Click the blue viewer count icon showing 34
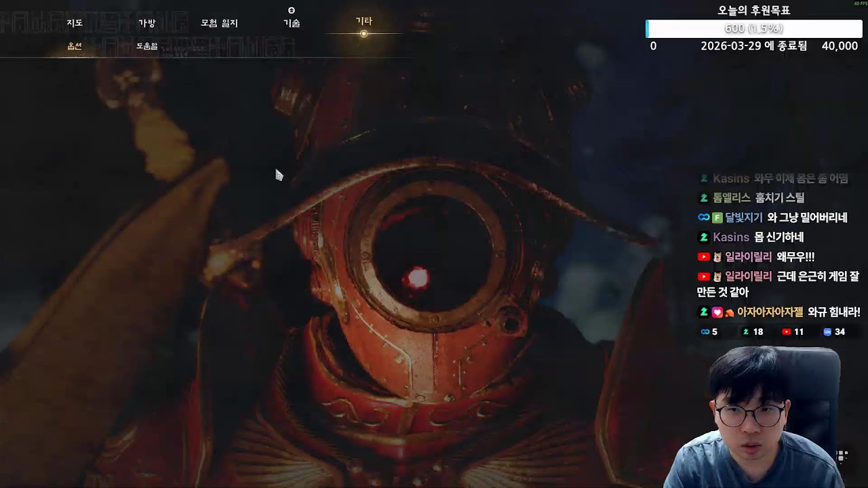 827,331
